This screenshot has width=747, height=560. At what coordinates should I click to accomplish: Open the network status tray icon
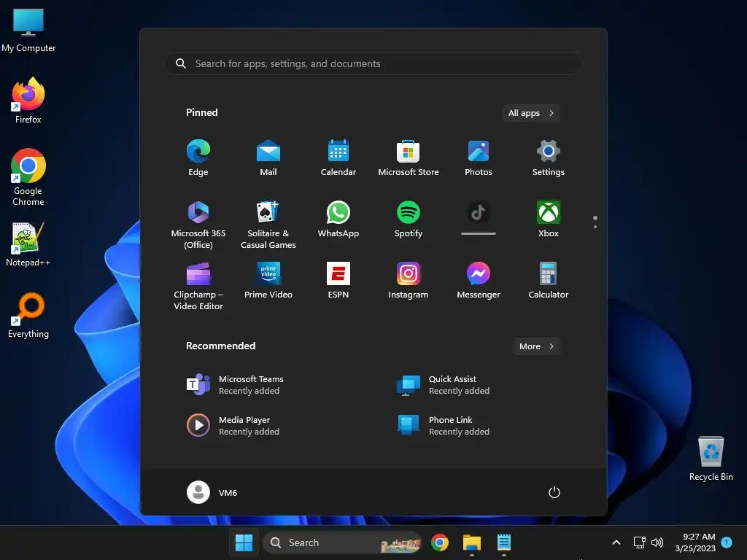[x=639, y=542]
